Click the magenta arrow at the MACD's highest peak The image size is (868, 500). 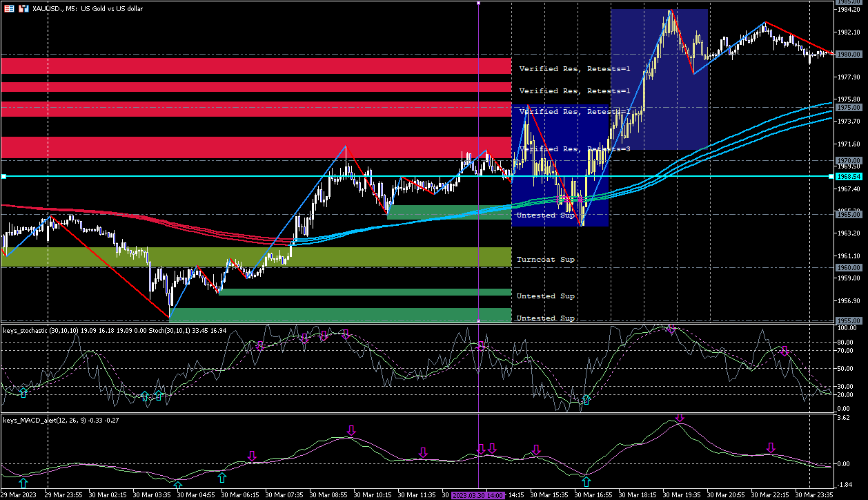[680, 417]
